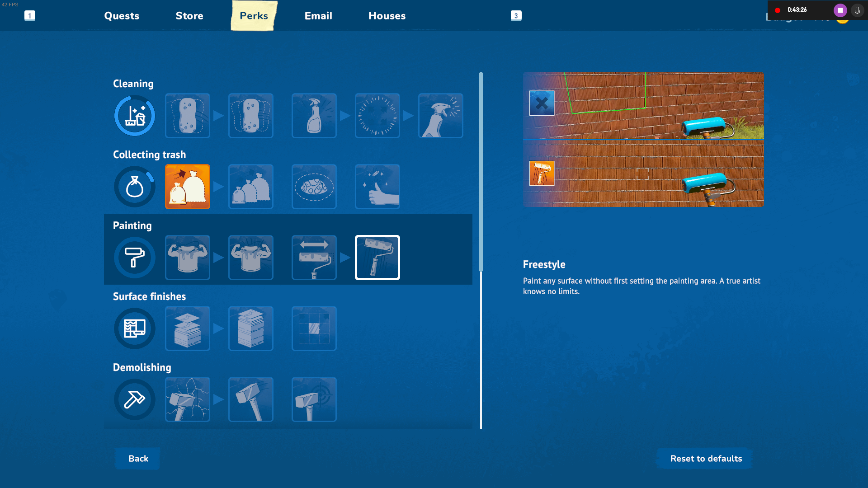
Task: Select the Collecting trash category circle icon
Action: click(x=134, y=187)
